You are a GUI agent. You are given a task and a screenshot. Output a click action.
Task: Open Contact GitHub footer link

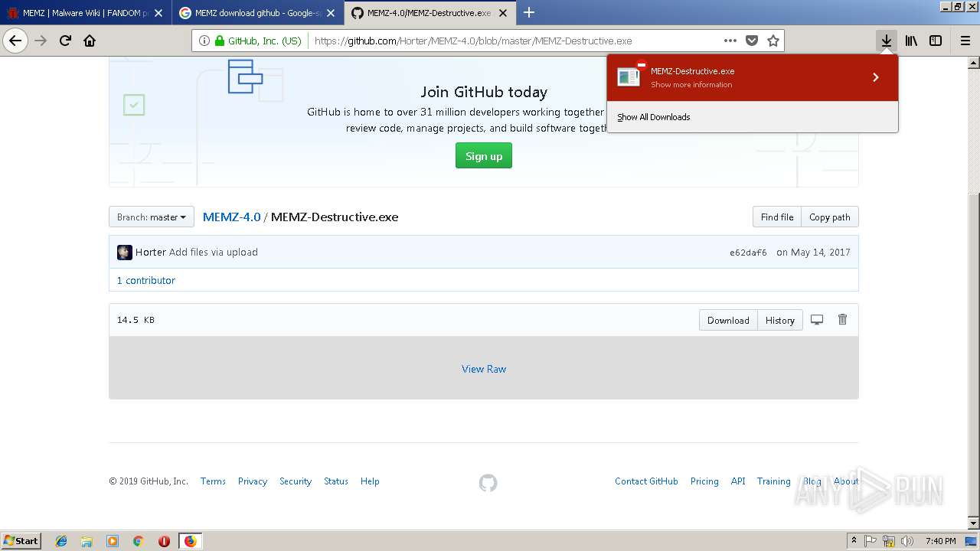(646, 481)
